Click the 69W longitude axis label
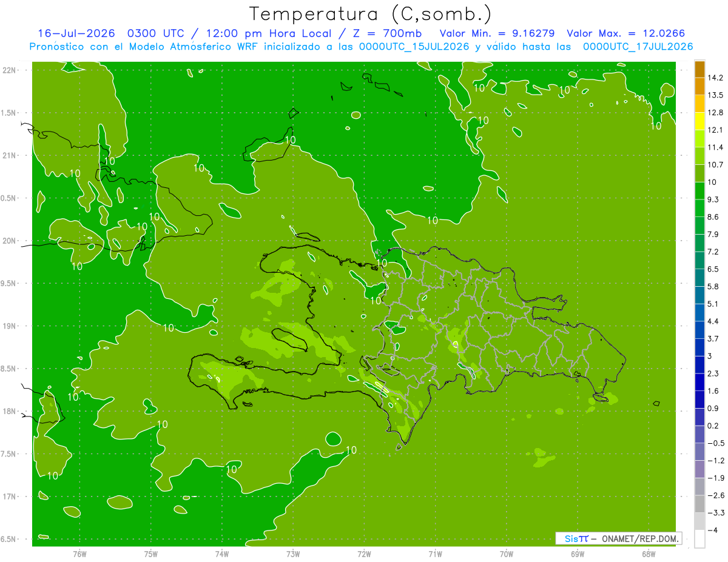Image resolution: width=728 pixels, height=562 pixels. coord(578,554)
